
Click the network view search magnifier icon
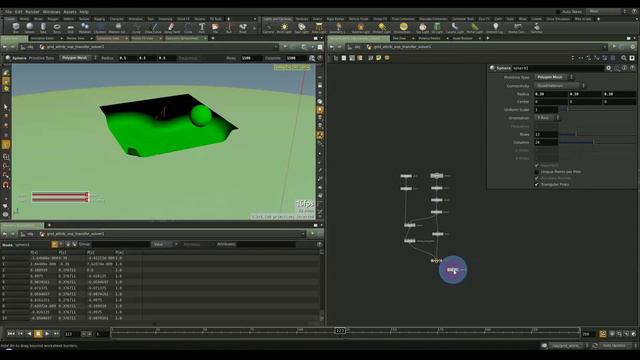(623, 58)
